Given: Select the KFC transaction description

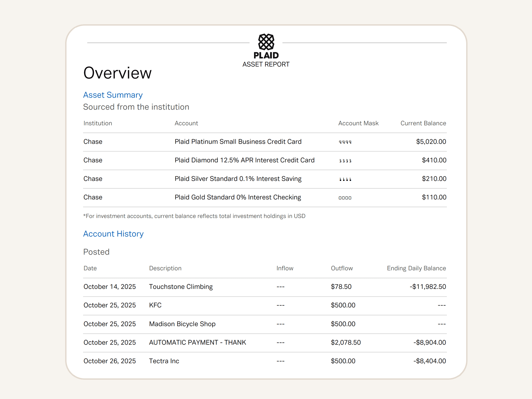Looking at the screenshot, I should 155,305.
